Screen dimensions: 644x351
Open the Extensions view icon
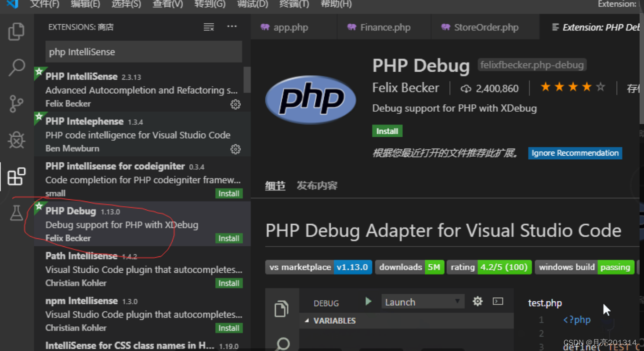tap(17, 177)
